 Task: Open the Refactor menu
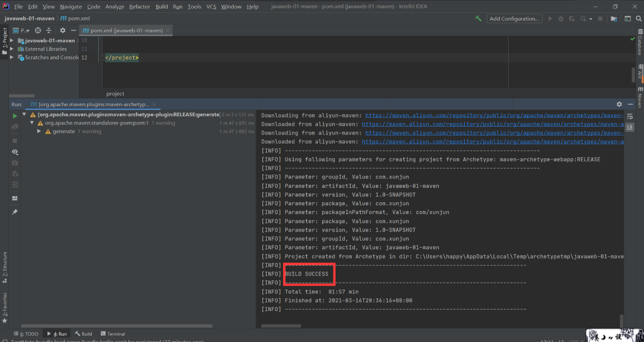[139, 7]
